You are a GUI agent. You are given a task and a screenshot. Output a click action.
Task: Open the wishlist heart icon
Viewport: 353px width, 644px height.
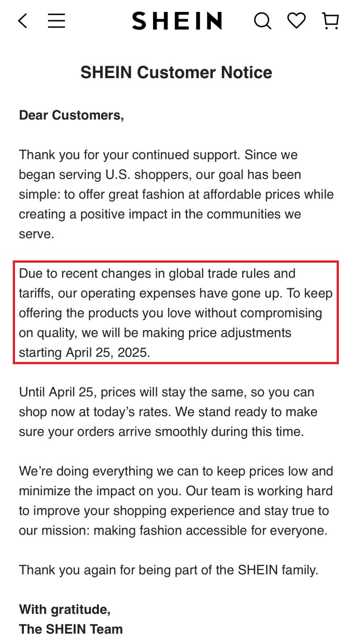point(297,20)
